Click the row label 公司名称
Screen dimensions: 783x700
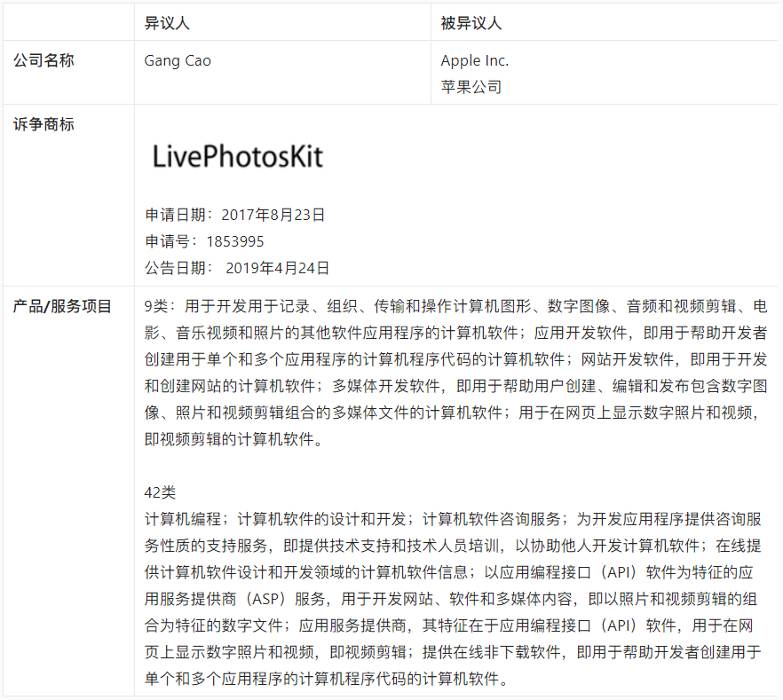tap(43, 60)
